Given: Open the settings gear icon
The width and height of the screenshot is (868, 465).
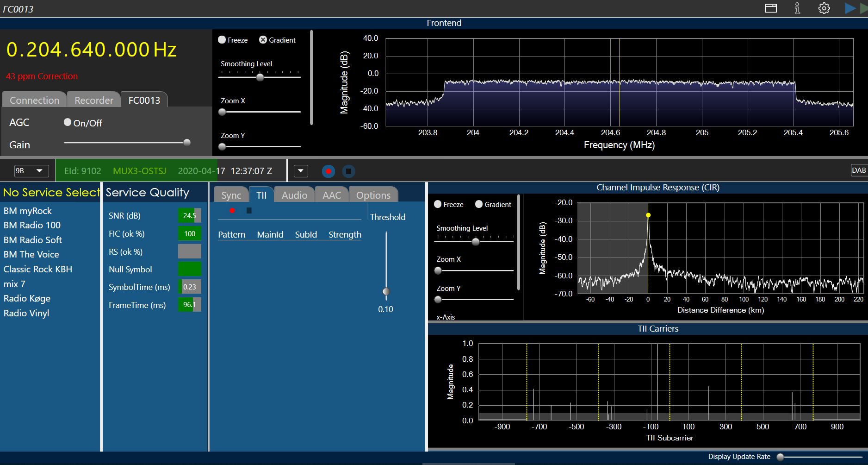Looking at the screenshot, I should coord(824,8).
